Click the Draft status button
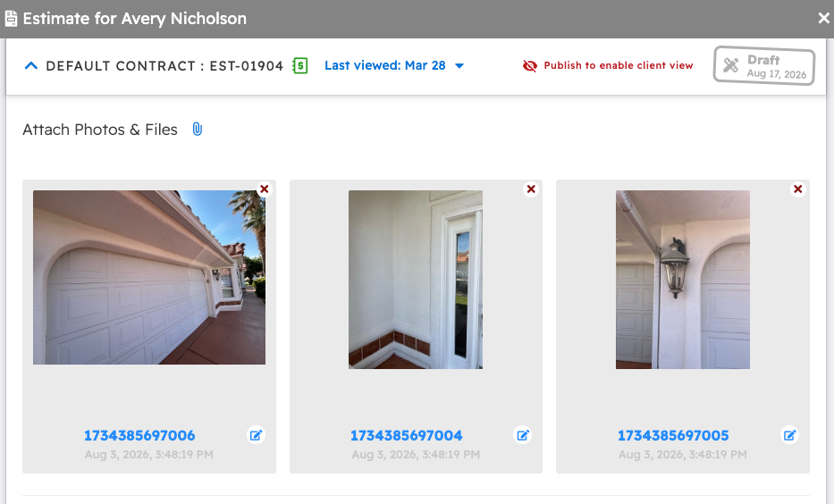The width and height of the screenshot is (834, 504). (763, 66)
